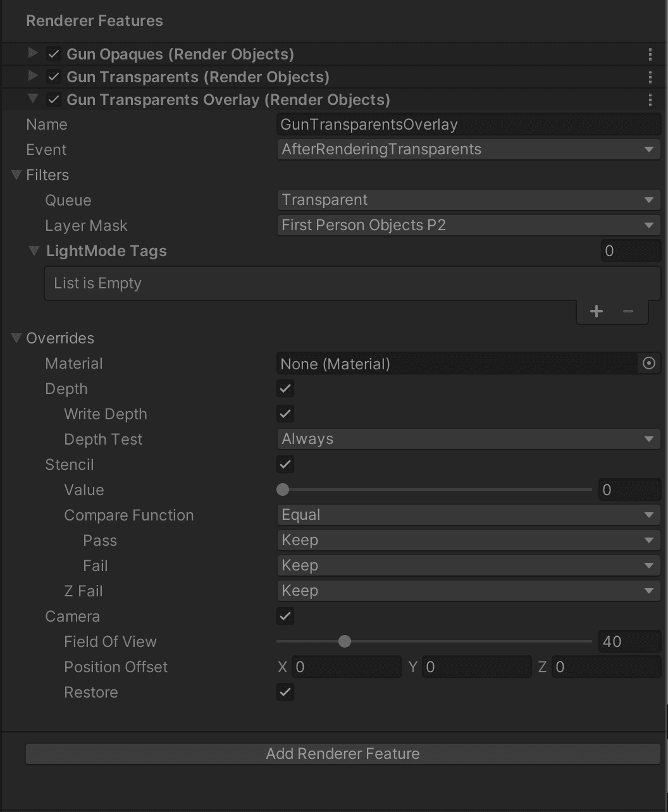Click the Material object picker circle icon
The image size is (668, 812).
[648, 364]
